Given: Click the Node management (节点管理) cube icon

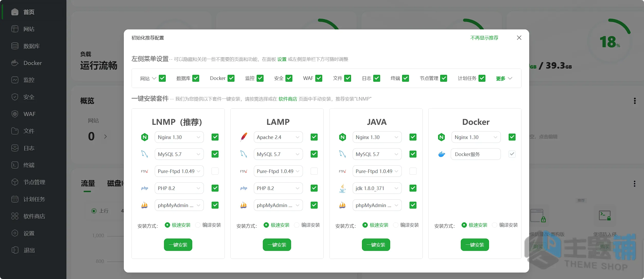Looking at the screenshot, I should click(x=15, y=182).
